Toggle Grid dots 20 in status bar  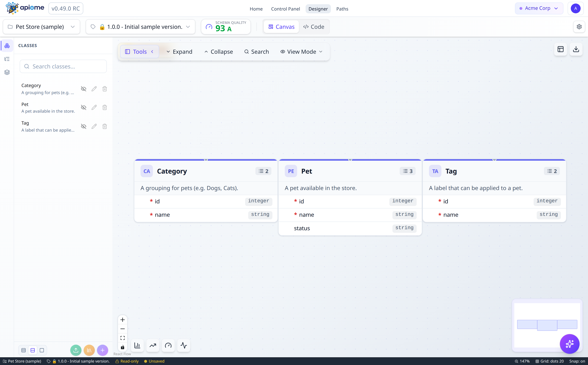(549, 361)
